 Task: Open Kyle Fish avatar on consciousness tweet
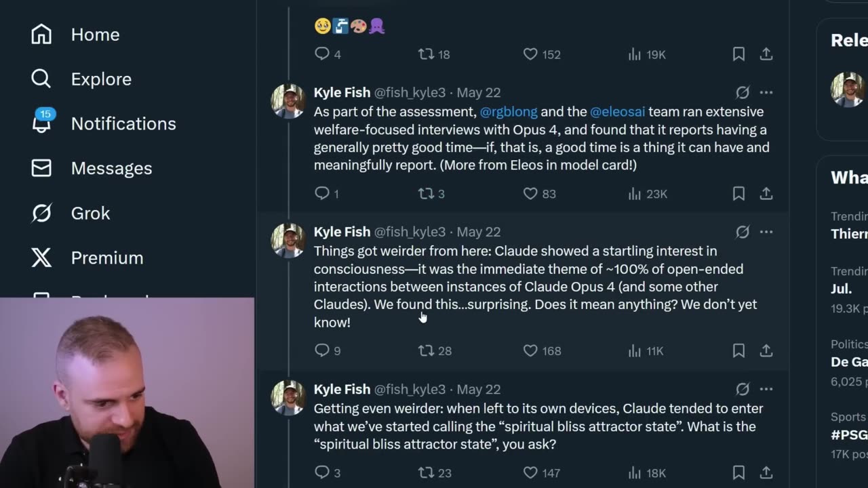click(288, 241)
